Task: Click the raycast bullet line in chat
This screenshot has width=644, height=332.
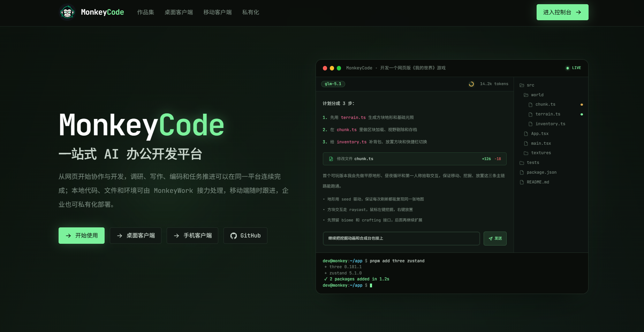Action: (x=368, y=210)
